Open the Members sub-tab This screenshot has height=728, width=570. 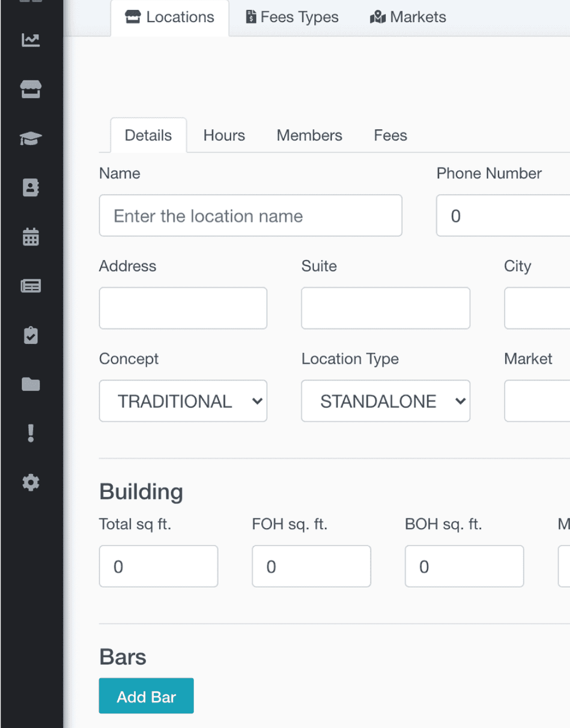point(309,136)
